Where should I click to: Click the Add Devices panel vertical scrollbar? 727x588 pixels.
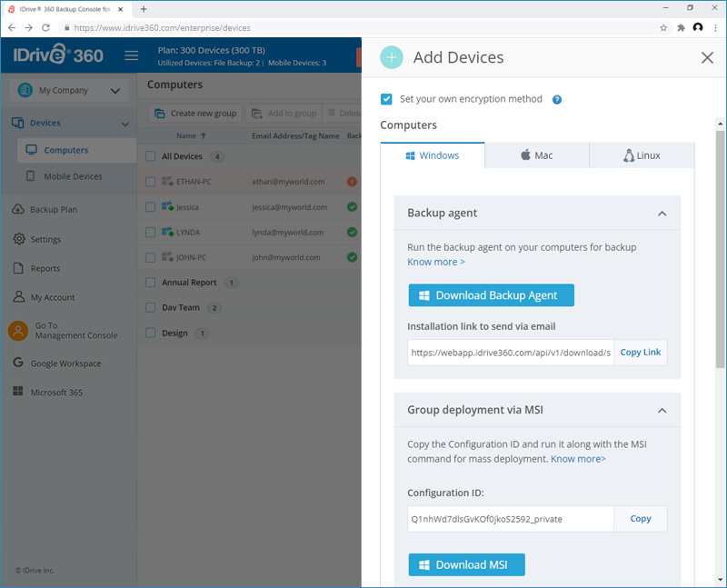pos(720,251)
